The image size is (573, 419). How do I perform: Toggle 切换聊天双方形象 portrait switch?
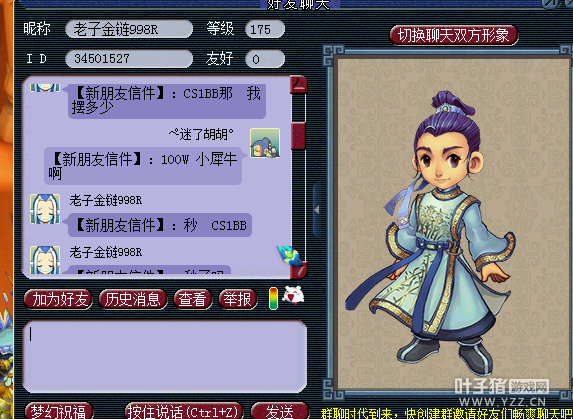coord(454,35)
